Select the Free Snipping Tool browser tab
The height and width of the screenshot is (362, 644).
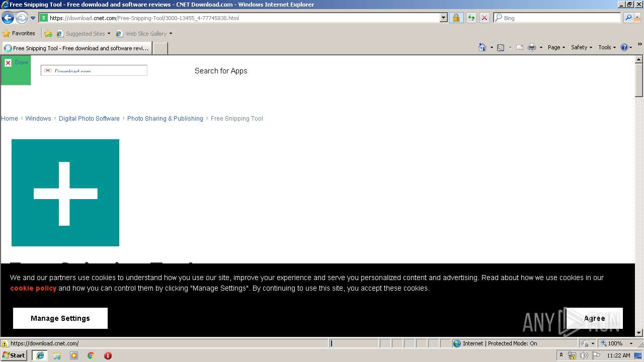76,48
